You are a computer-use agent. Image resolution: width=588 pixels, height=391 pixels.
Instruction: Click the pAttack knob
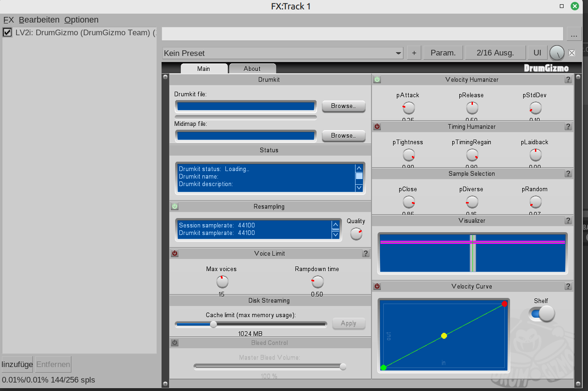coord(409,108)
